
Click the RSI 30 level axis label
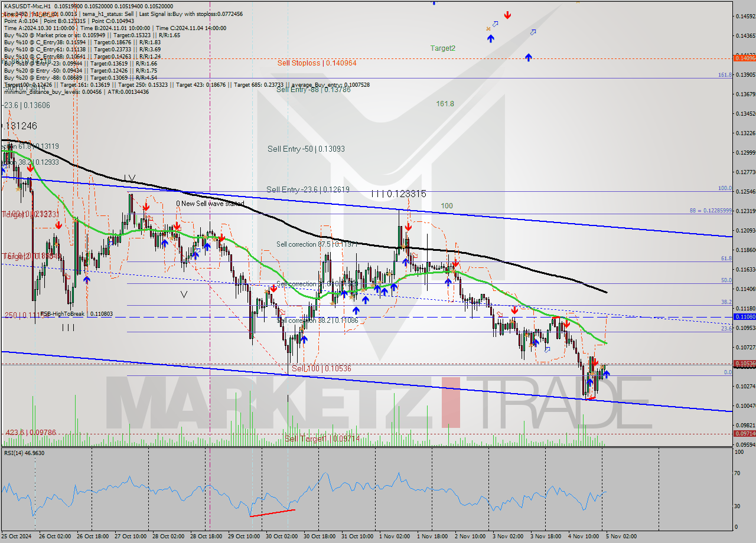pos(738,506)
